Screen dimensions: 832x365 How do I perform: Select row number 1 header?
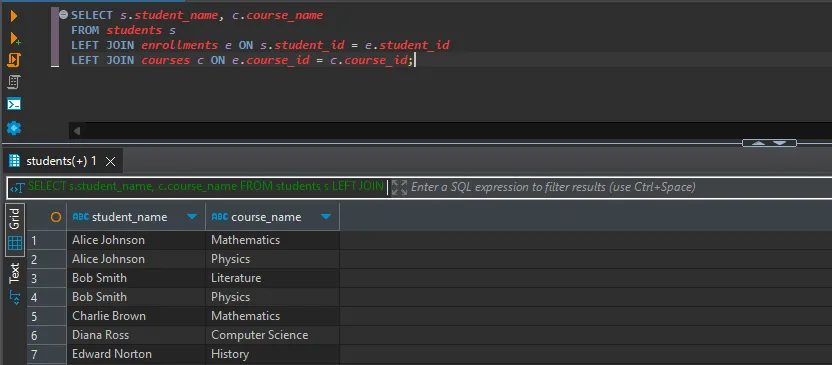click(47, 240)
